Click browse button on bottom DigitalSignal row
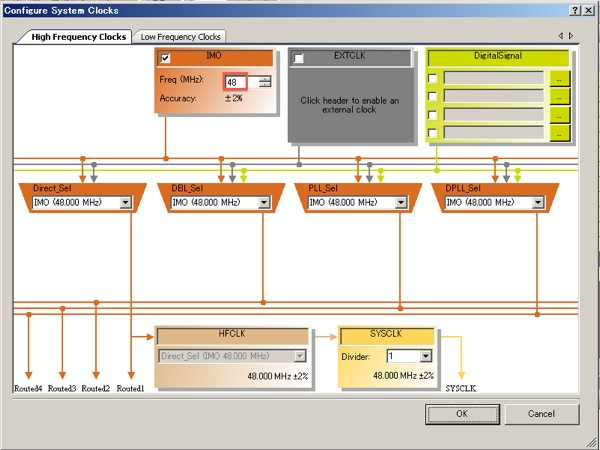 559,133
